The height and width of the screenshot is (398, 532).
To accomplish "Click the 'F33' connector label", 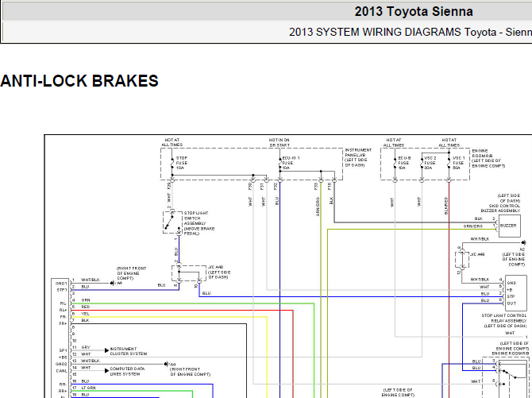I will pos(316,186).
